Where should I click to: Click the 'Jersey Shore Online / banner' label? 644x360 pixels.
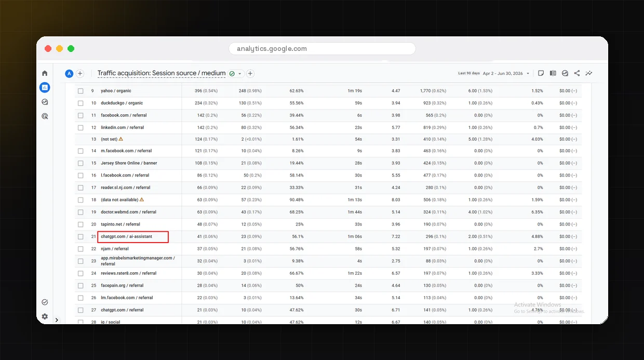tap(129, 163)
